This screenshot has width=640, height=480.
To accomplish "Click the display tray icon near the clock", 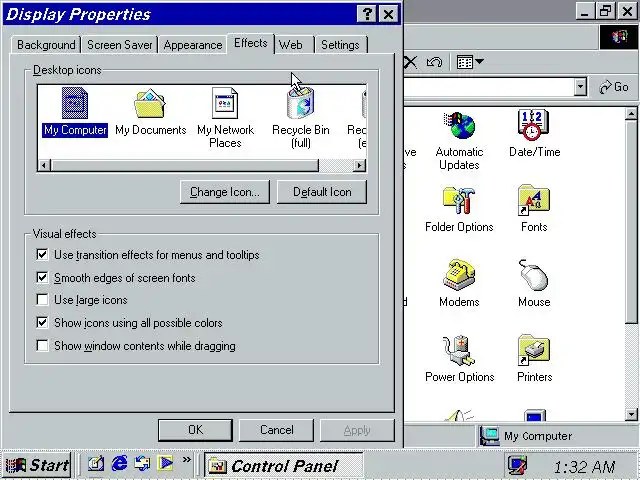I will click(x=517, y=465).
